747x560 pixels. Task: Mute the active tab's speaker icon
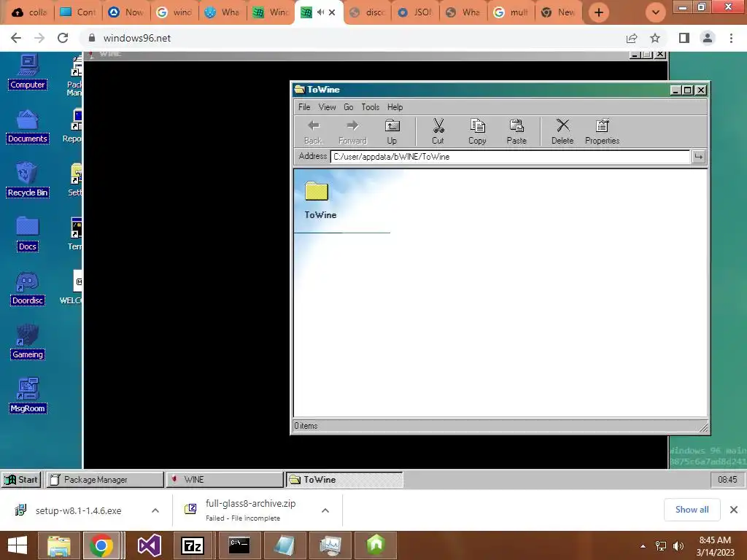pos(320,12)
